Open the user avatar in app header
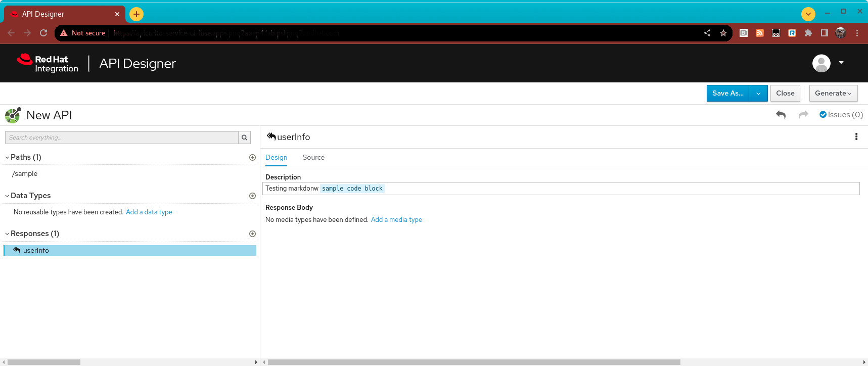This screenshot has width=868, height=366. coord(821,63)
